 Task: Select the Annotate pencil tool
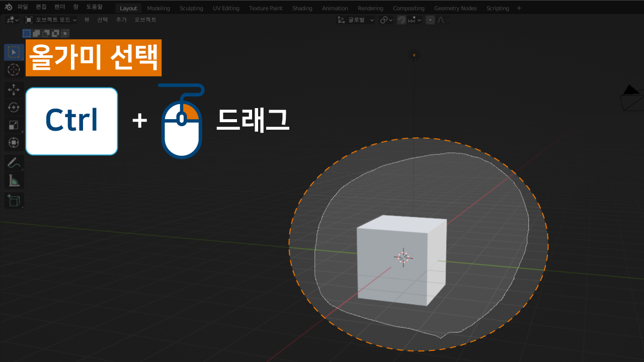[14, 163]
